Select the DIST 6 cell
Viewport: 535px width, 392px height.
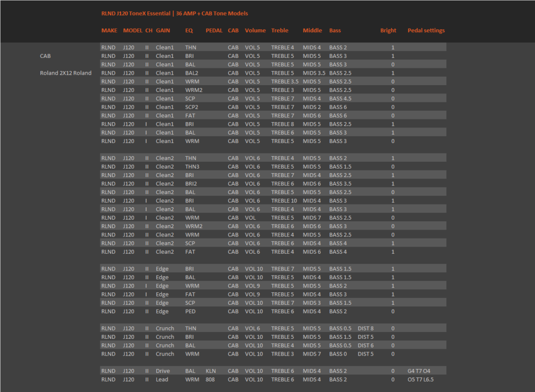pyautogui.click(x=365, y=346)
